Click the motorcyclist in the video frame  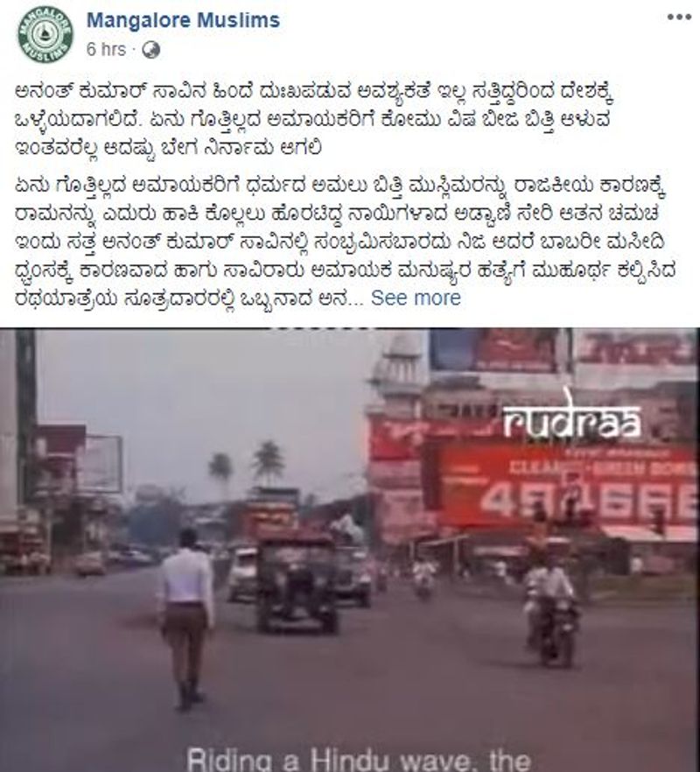pos(551,611)
